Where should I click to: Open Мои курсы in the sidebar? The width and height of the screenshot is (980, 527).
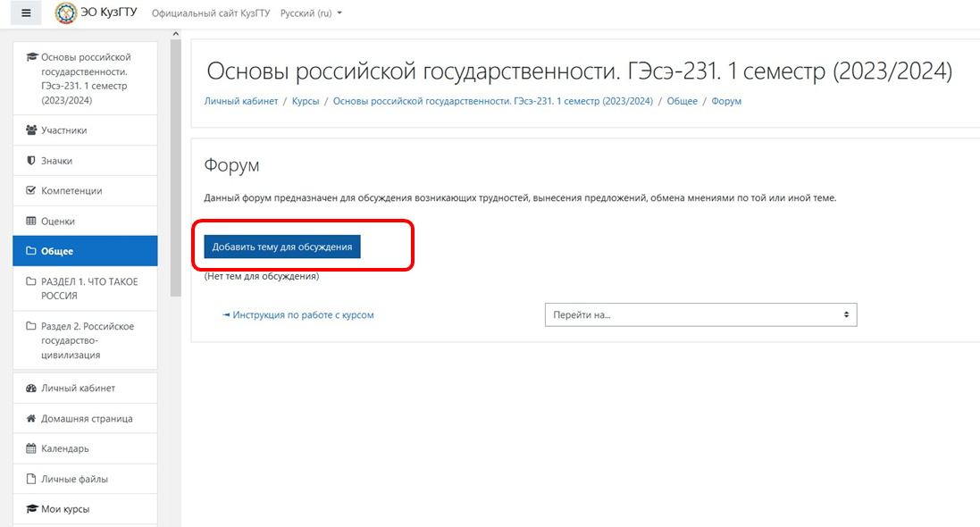[x=85, y=509]
